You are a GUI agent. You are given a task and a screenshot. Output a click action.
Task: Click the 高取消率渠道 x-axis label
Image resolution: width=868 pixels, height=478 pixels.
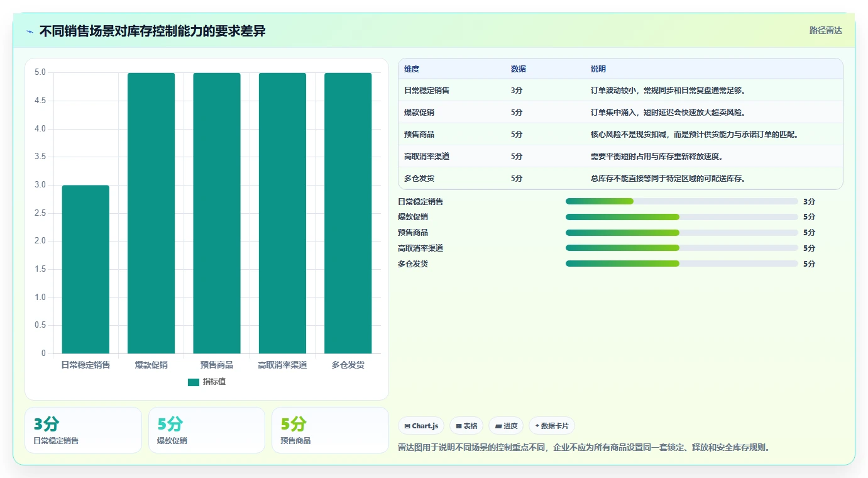[x=282, y=365]
